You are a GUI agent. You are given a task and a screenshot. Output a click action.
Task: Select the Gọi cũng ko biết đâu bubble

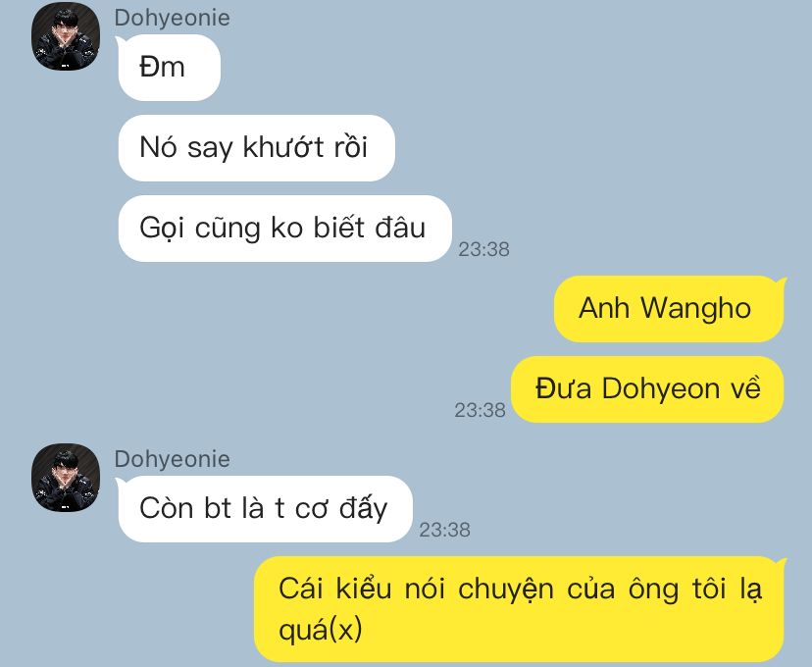pyautogui.click(x=284, y=229)
